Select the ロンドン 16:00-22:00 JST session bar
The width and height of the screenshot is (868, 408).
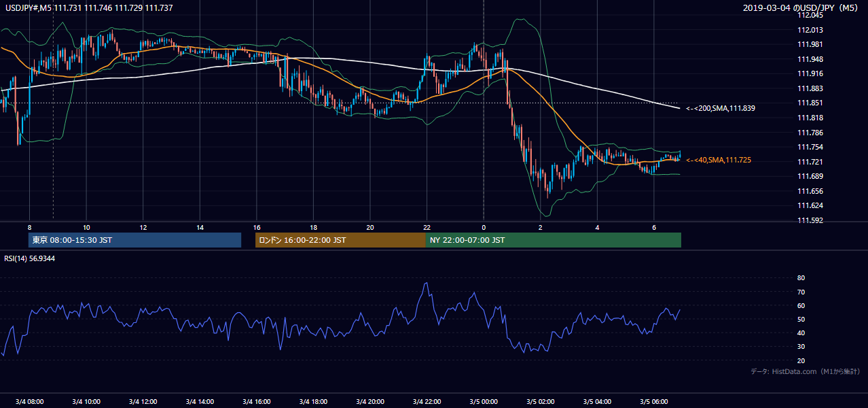click(340, 240)
